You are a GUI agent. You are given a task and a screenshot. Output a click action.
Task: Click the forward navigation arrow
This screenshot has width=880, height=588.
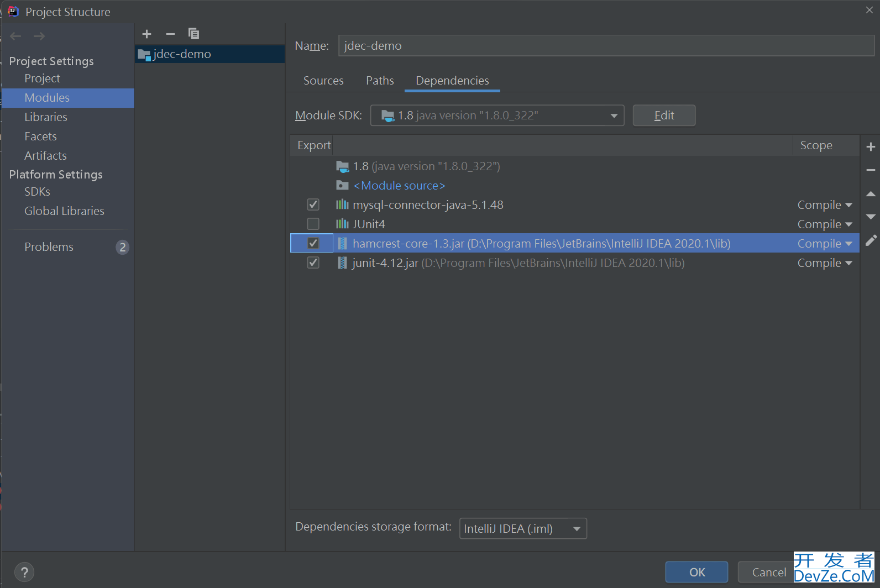39,36
